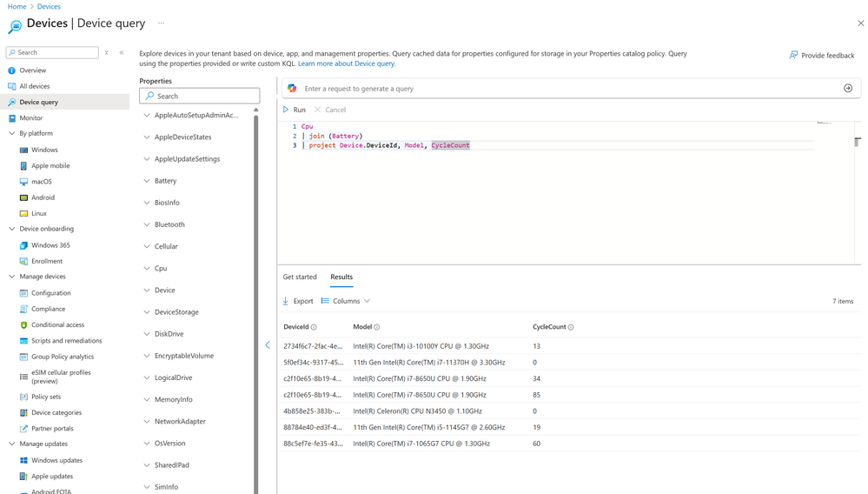The height and width of the screenshot is (494, 868).
Task: Switch to the Results tab
Action: tap(341, 277)
